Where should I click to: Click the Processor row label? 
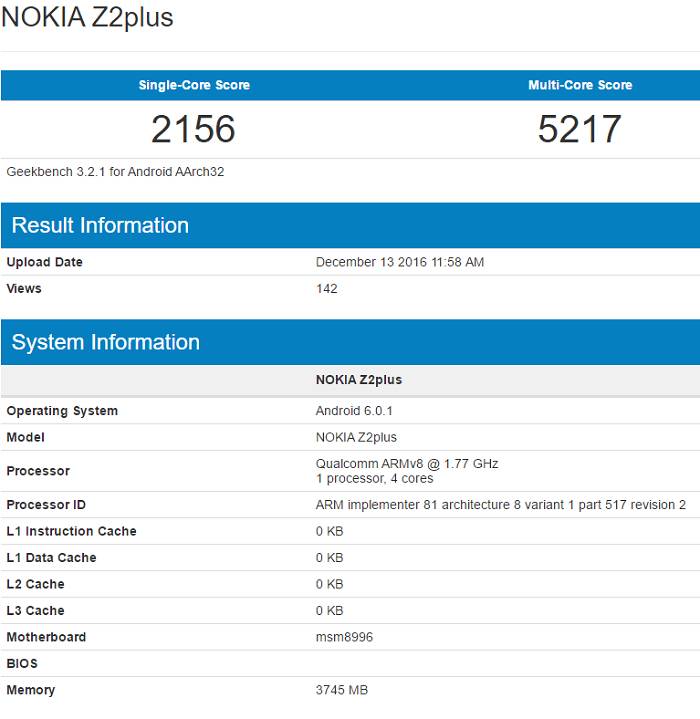click(x=38, y=471)
